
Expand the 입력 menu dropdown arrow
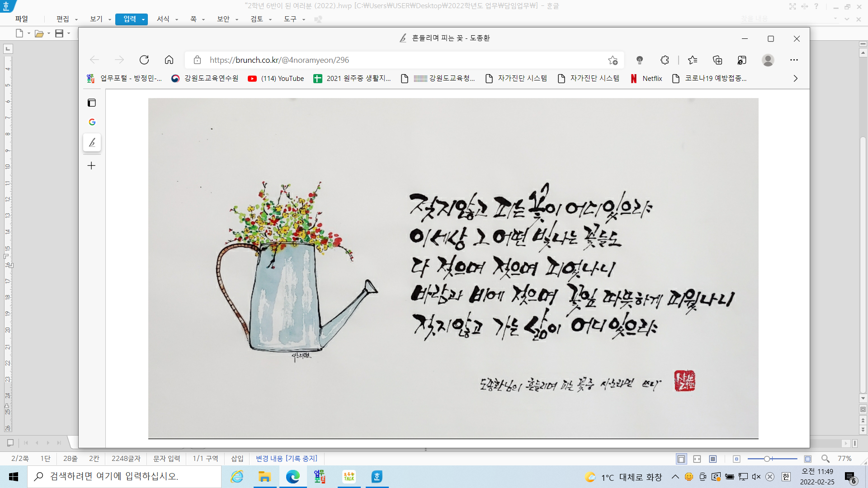click(x=143, y=19)
